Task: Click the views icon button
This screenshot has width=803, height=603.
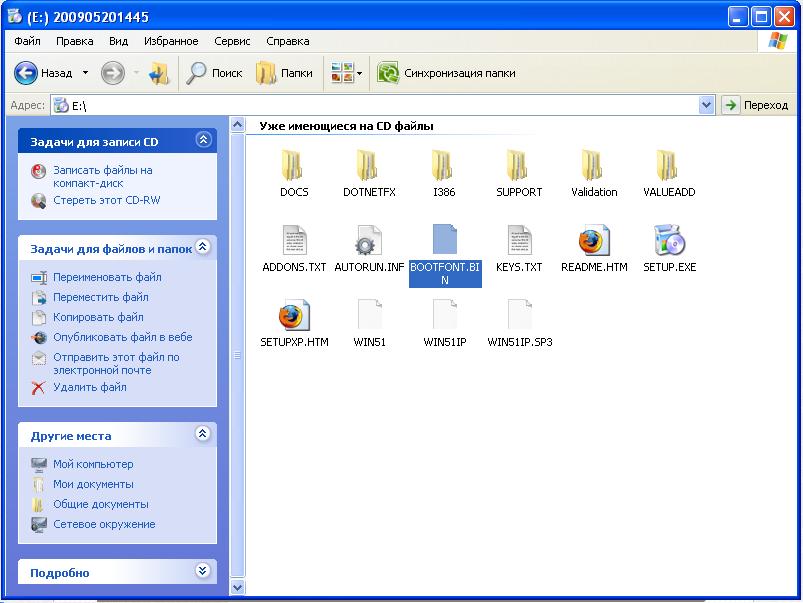Action: [x=342, y=73]
